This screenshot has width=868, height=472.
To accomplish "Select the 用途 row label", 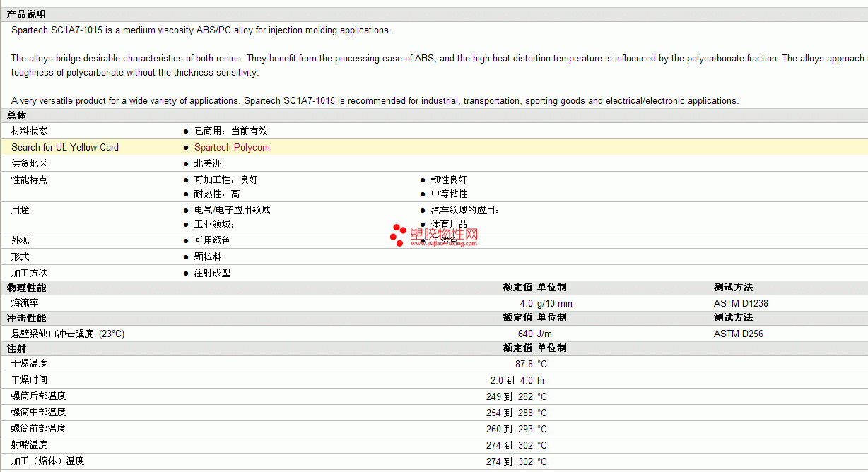I will point(20,211).
